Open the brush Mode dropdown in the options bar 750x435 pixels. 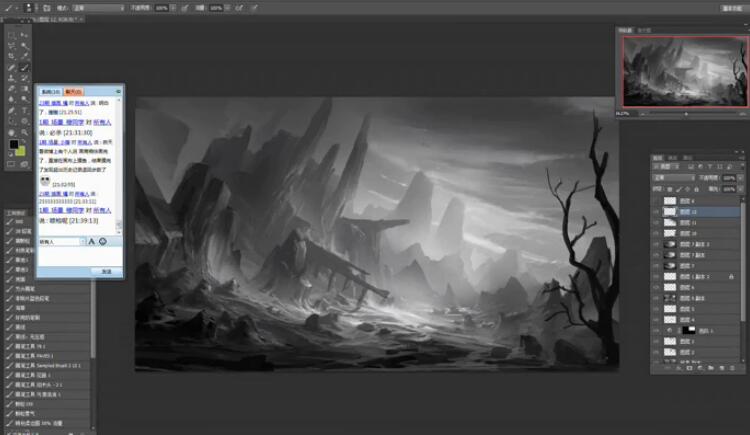(x=99, y=8)
